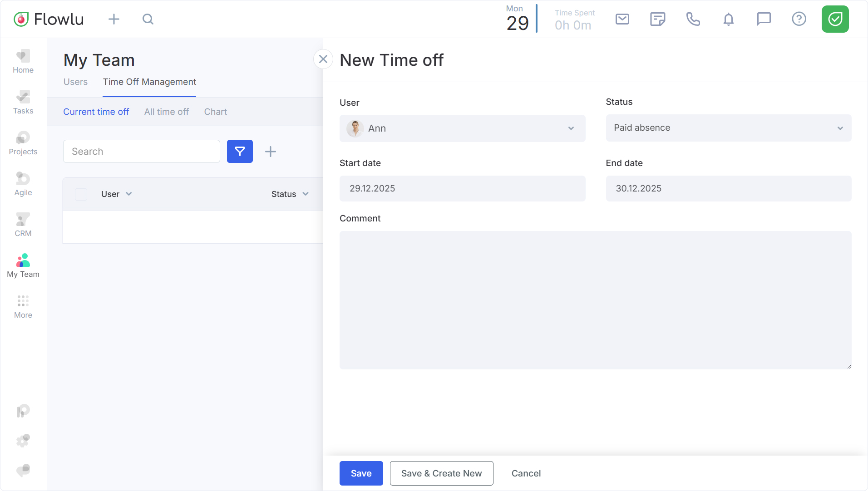
Task: Open the Status dropdown showing Paid absence
Action: 728,128
